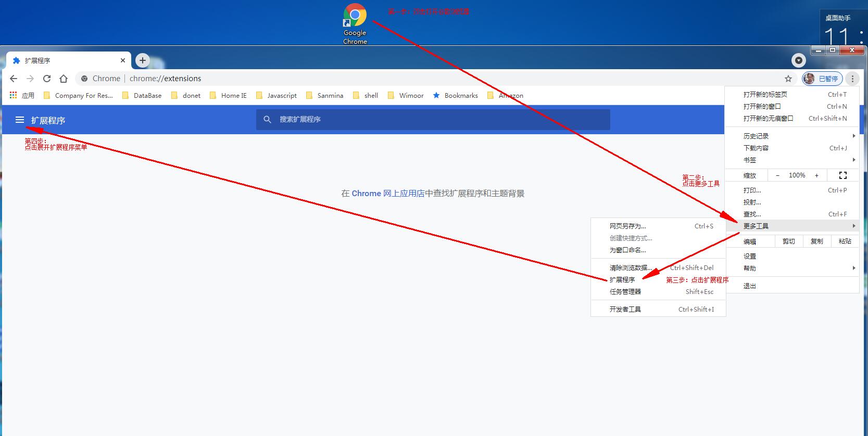
Task: Select 打印... menu item
Action: (792, 190)
